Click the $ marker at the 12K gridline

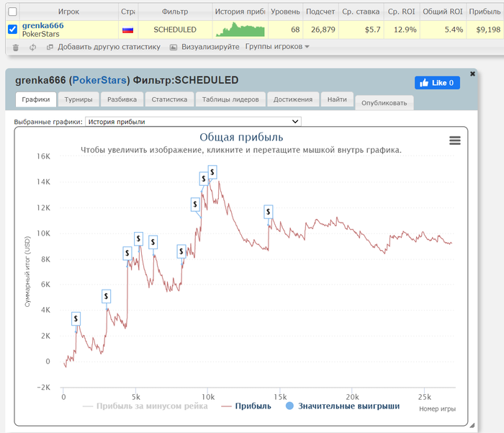click(195, 205)
